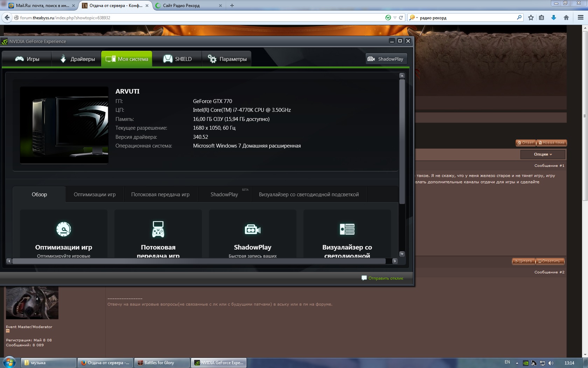The width and height of the screenshot is (588, 368).
Task: Click the horizontal scrollbar thumb in GeForce Experience
Action: coord(199,261)
